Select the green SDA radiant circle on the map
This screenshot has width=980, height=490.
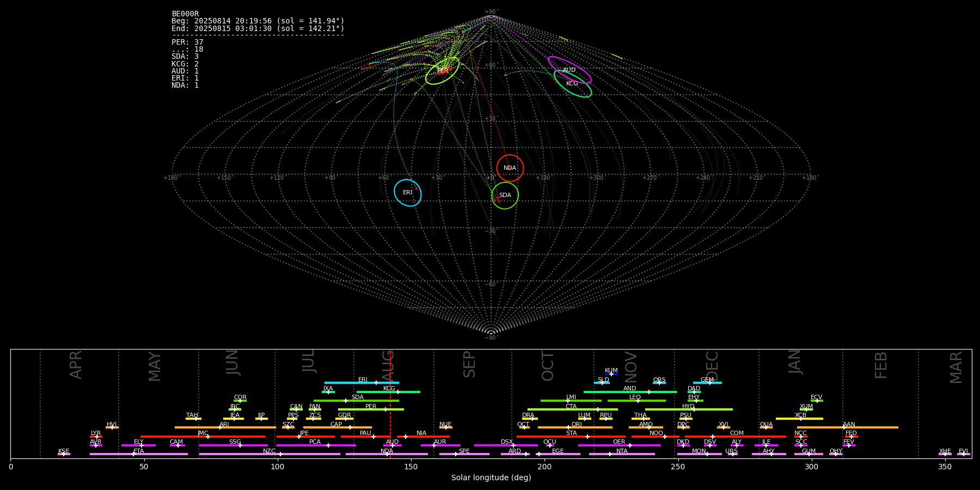(505, 195)
